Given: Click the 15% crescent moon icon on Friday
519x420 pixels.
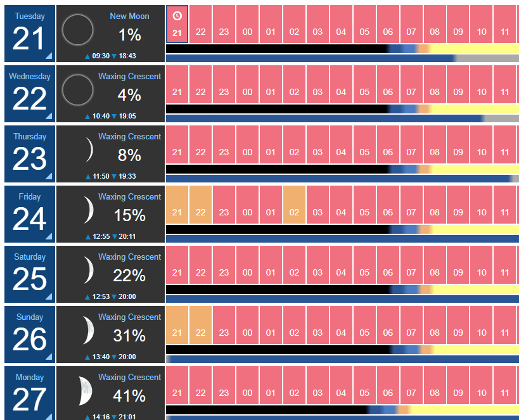Looking at the screenshot, I should click(88, 210).
